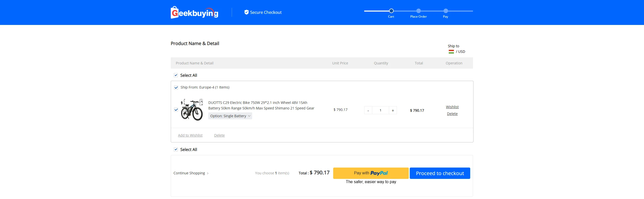The image size is (644, 199).
Task: Click the minus quantity button
Action: coord(368,110)
